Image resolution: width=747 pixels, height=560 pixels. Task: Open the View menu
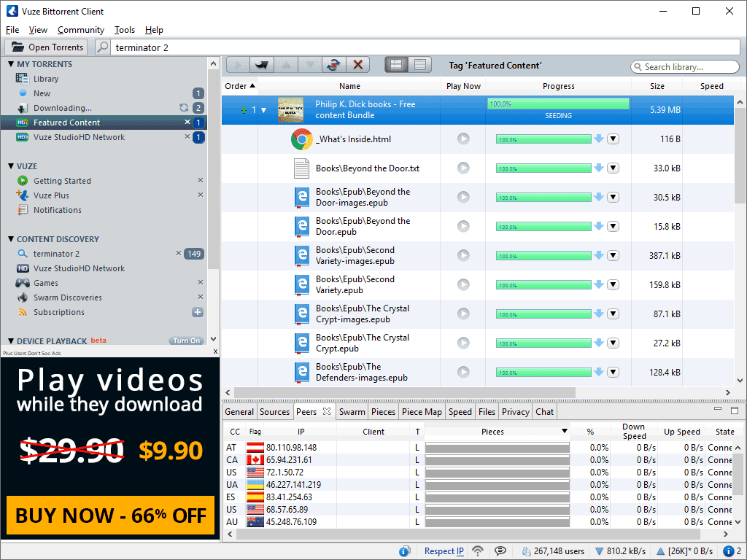(38, 30)
